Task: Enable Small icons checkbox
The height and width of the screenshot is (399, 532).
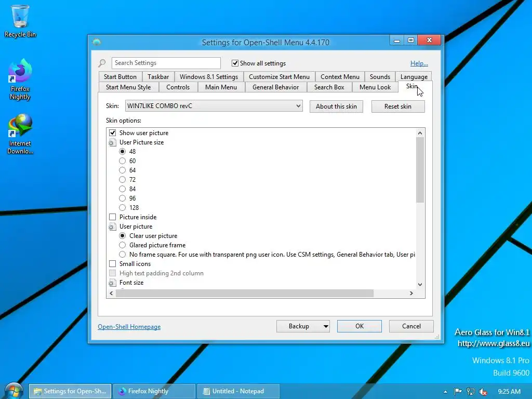Action: pyautogui.click(x=112, y=263)
